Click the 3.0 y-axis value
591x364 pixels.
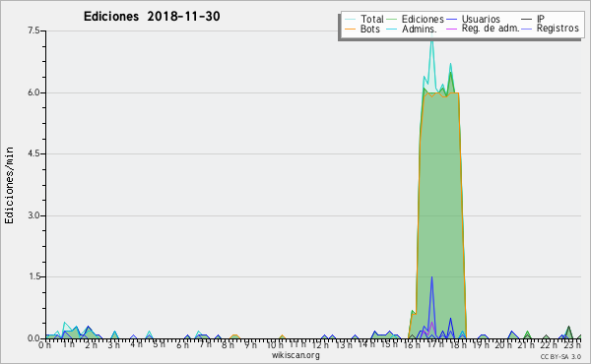[33, 215]
